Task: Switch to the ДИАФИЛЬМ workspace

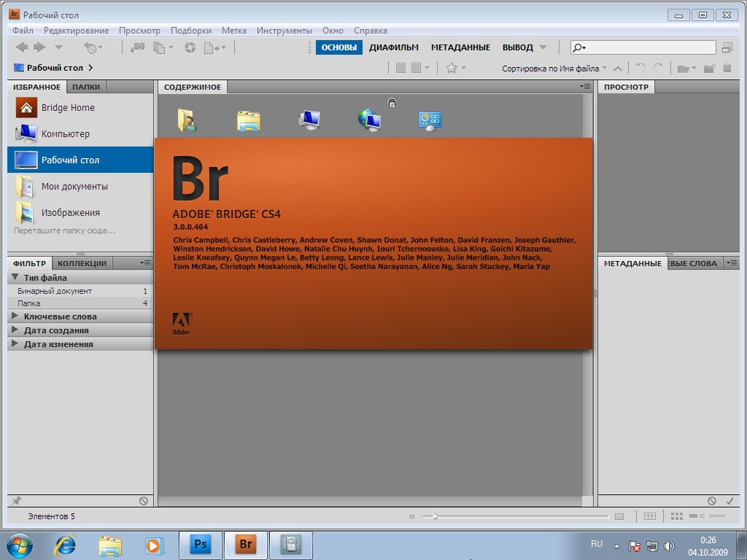Action: pyautogui.click(x=394, y=47)
